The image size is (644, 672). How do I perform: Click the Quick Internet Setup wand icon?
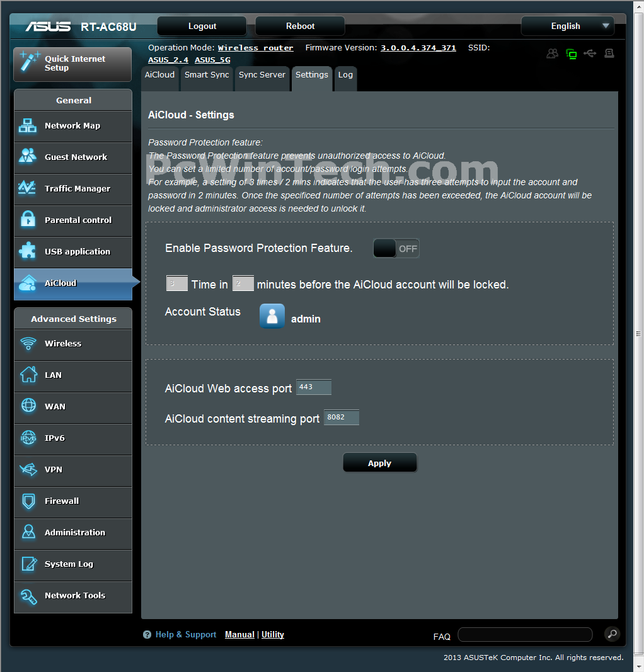coord(29,62)
